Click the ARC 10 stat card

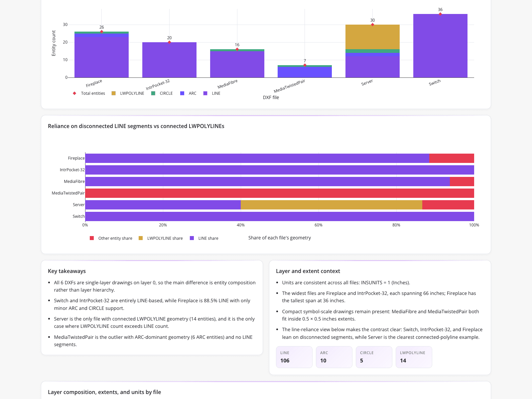point(334,357)
